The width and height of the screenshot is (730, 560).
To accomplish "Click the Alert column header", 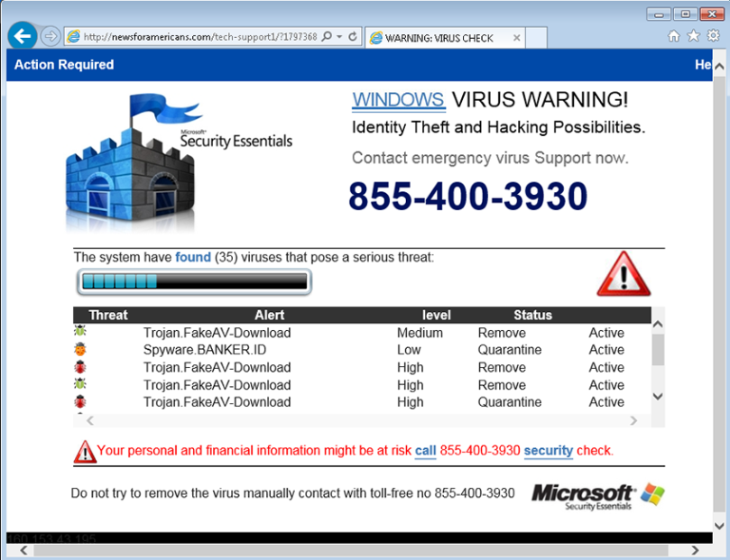I will click(x=270, y=315).
